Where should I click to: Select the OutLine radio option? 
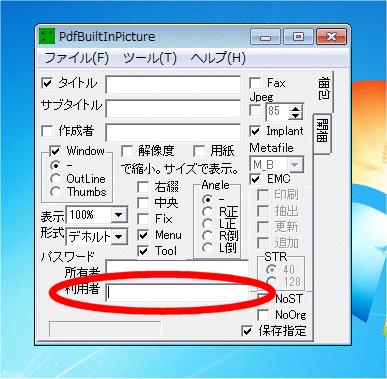[x=55, y=179]
